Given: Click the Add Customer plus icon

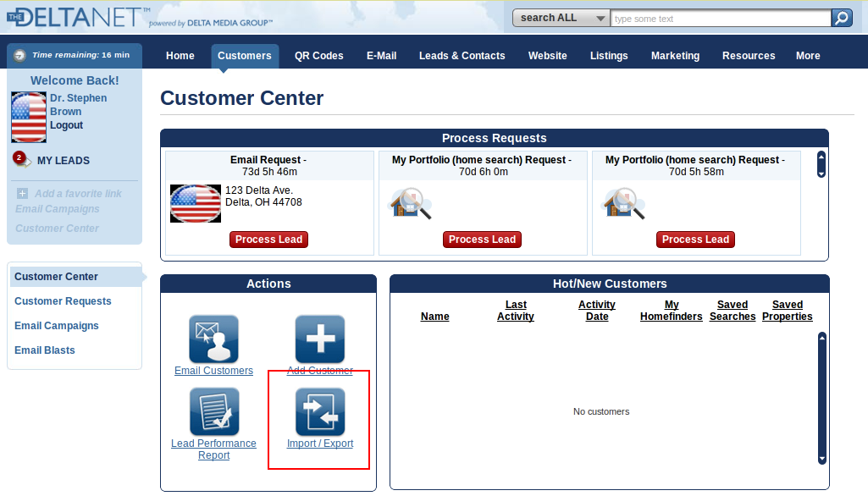Looking at the screenshot, I should point(320,339).
